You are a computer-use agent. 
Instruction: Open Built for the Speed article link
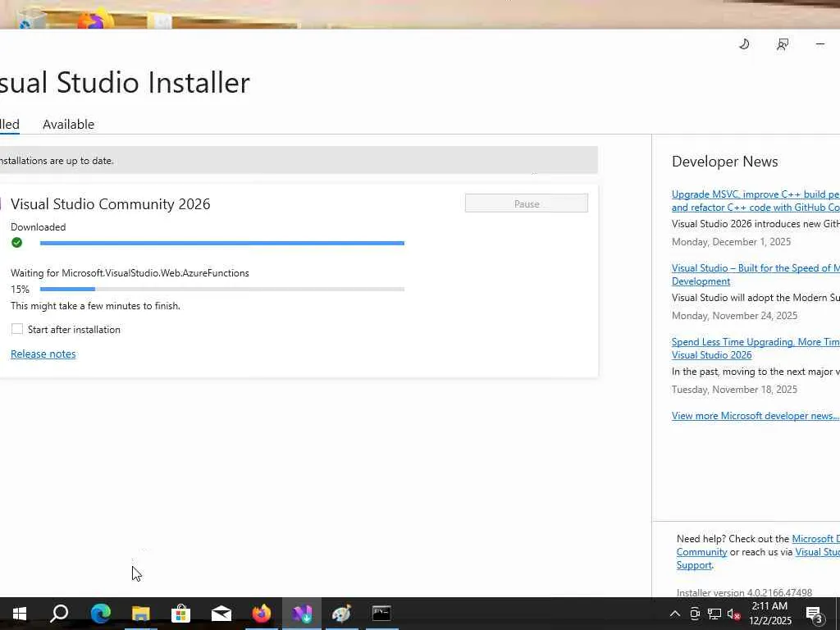(x=756, y=275)
